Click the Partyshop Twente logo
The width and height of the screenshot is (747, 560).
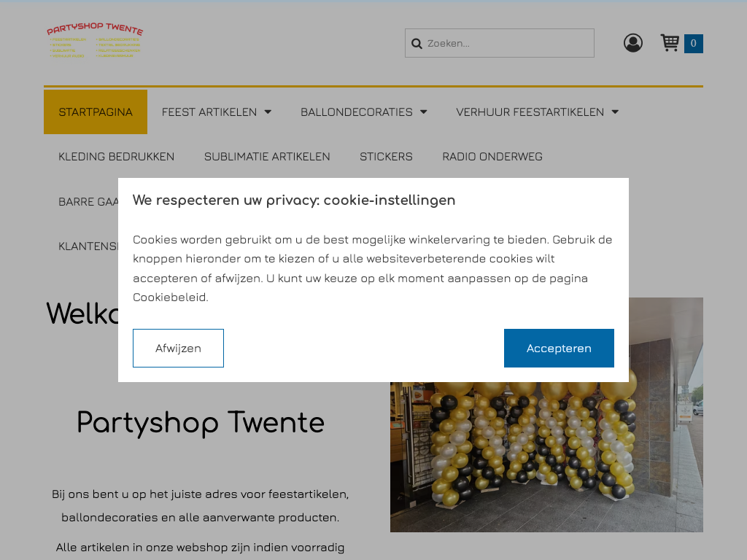click(95, 41)
